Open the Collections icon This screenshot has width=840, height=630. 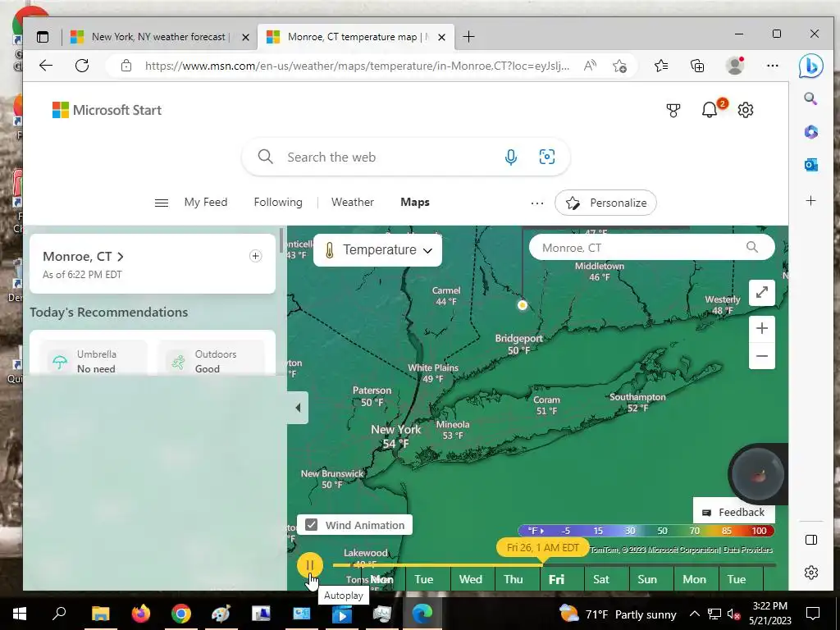coord(697,66)
